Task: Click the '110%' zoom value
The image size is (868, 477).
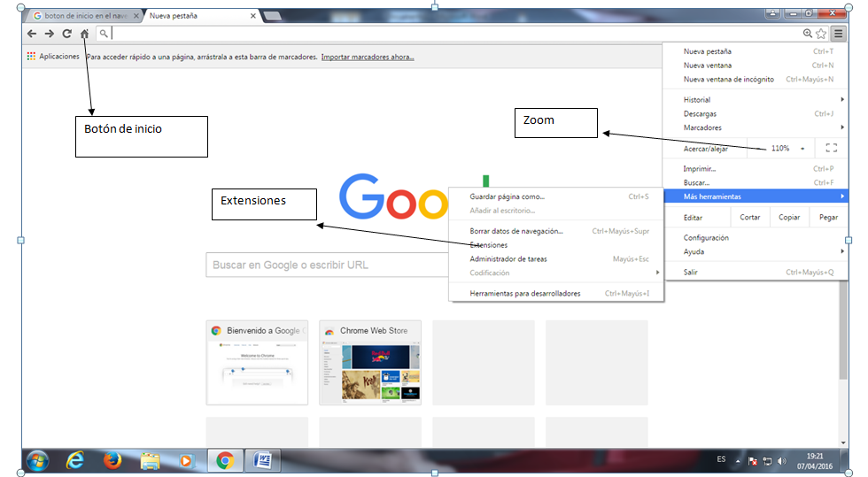Action: click(x=780, y=149)
